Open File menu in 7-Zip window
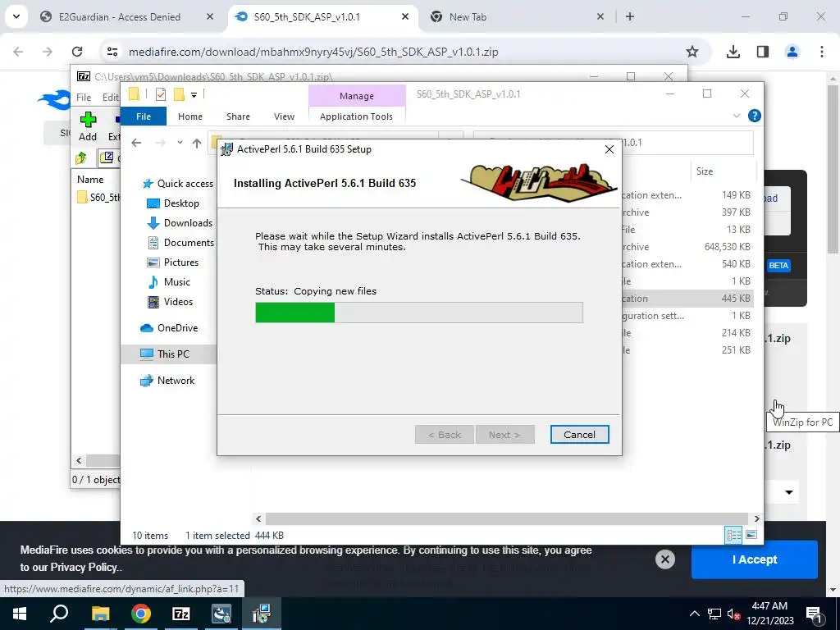The height and width of the screenshot is (630, 840). pos(84,98)
